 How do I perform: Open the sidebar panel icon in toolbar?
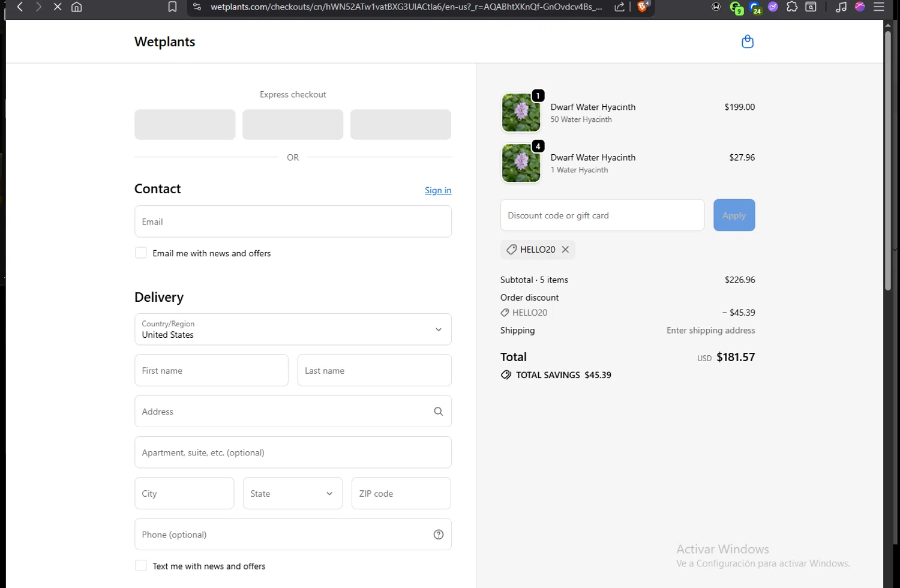[x=811, y=7]
